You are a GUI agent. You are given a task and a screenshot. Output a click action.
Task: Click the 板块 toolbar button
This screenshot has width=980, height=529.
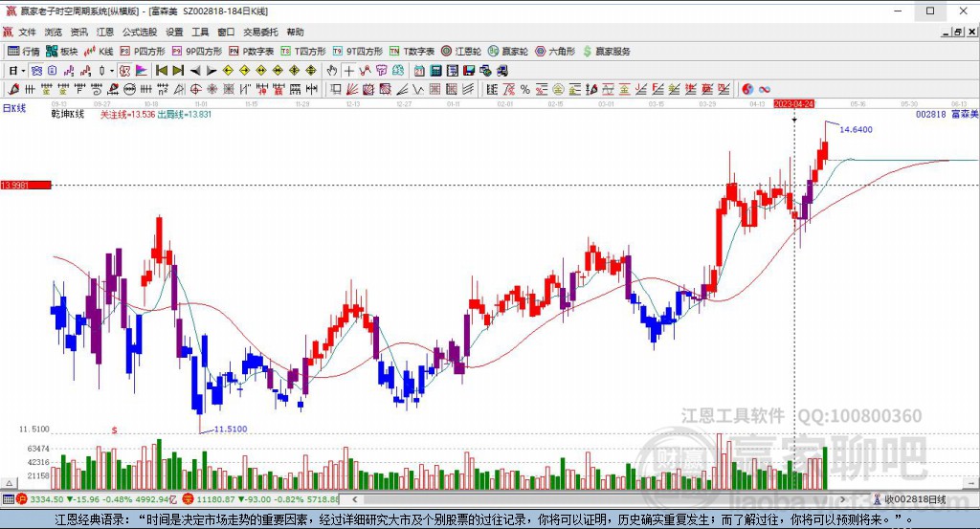tap(62, 52)
